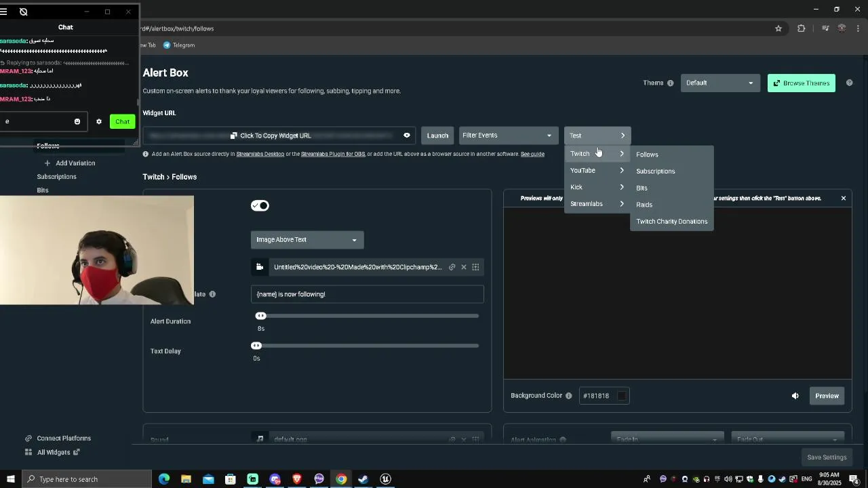Open the Fade In animation dropdown
This screenshot has height=488, width=868.
(666, 439)
